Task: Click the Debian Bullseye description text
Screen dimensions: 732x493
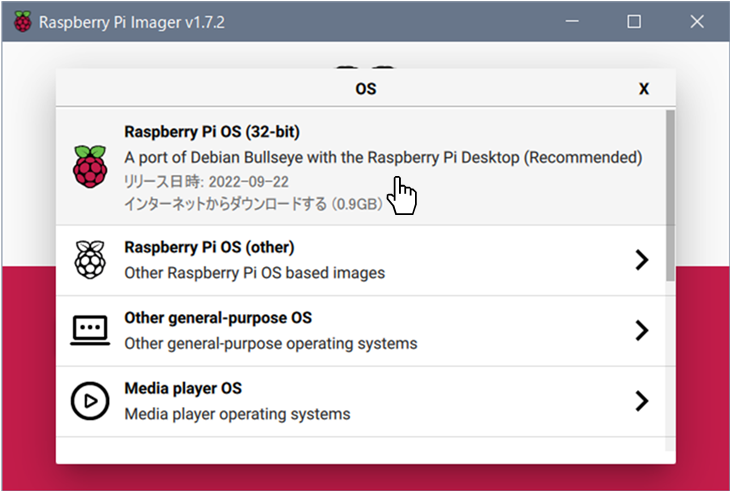Action: 383,157
